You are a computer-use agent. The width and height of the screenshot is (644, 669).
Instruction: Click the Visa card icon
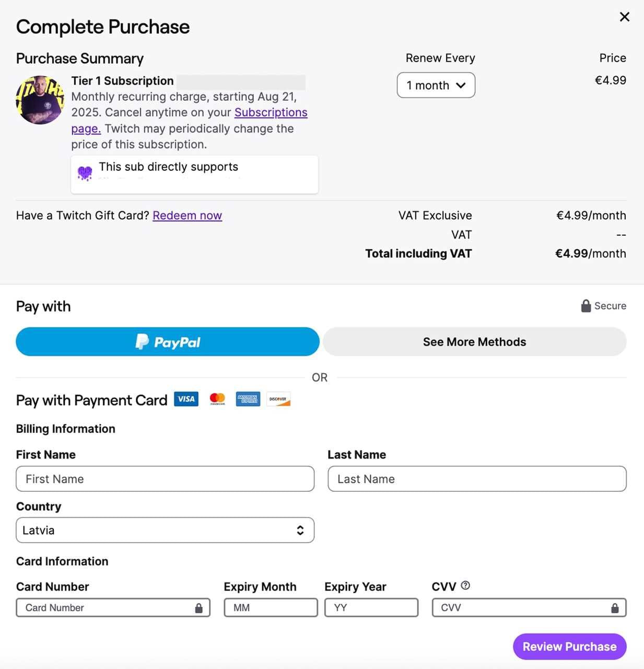pos(186,399)
